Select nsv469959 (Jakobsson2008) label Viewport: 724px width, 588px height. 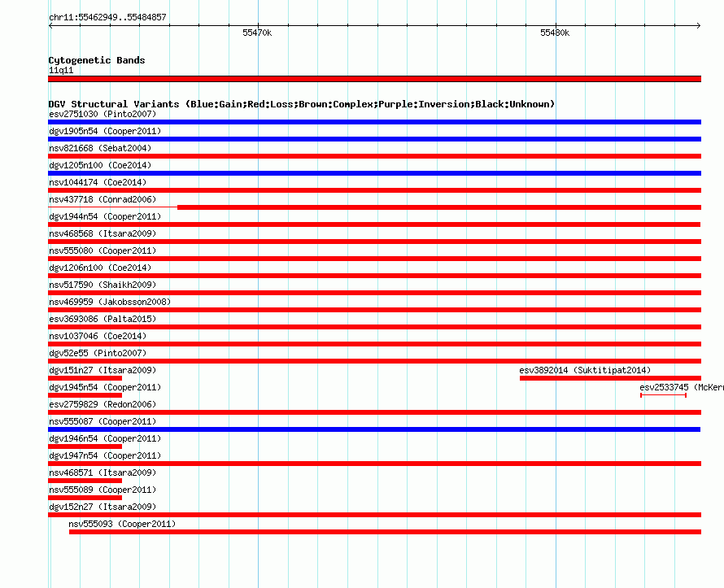110,302
